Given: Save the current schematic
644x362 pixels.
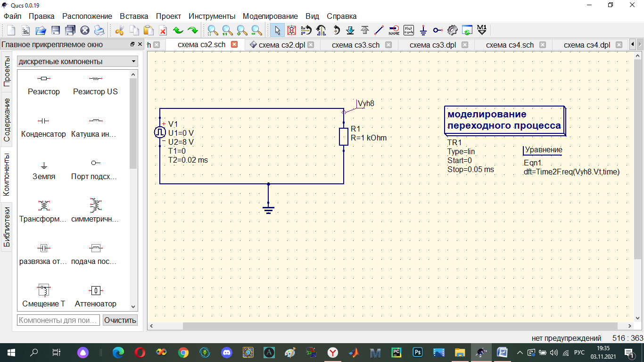Looking at the screenshot, I should [55, 31].
